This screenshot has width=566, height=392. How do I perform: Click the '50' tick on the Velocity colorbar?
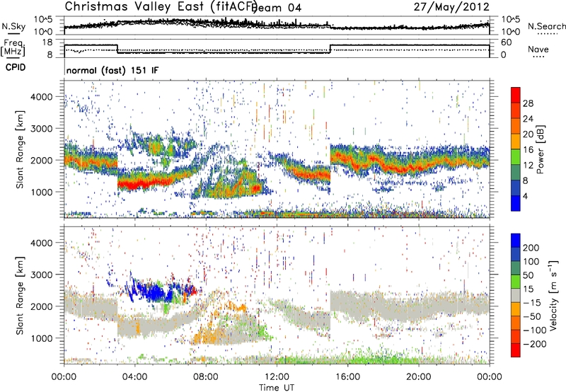(x=529, y=275)
